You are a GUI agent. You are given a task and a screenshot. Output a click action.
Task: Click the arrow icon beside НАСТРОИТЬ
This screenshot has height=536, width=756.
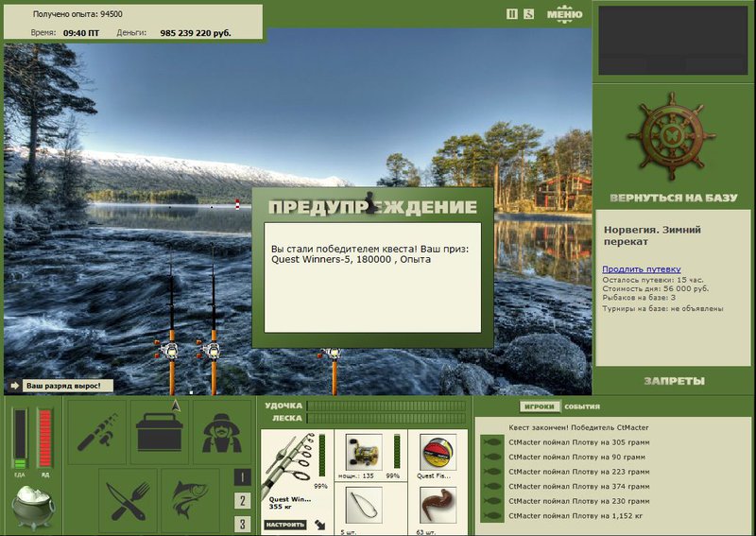coord(319,525)
